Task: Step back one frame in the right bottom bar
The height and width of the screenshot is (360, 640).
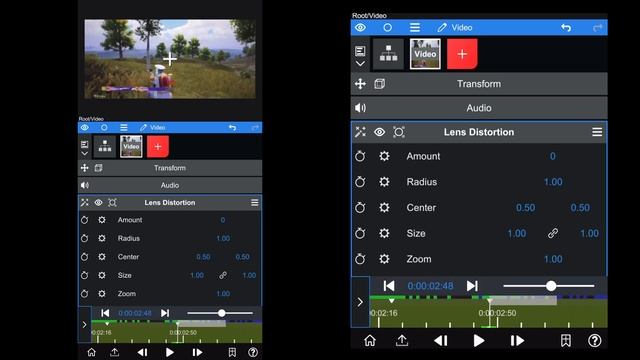Action: pyautogui.click(x=441, y=340)
